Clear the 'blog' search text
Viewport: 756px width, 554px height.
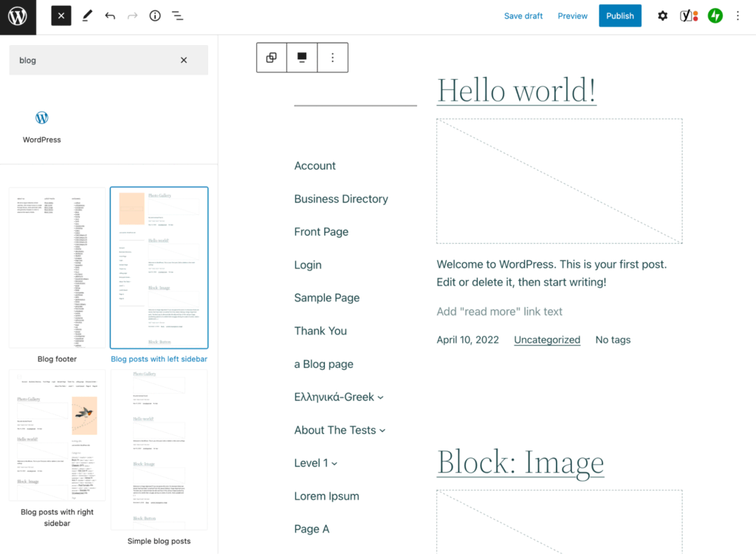(184, 61)
